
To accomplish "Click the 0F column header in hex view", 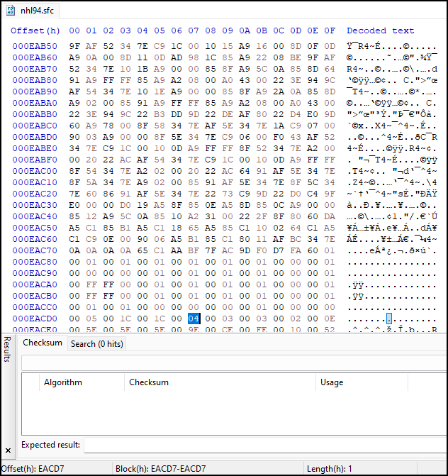I will point(330,31).
